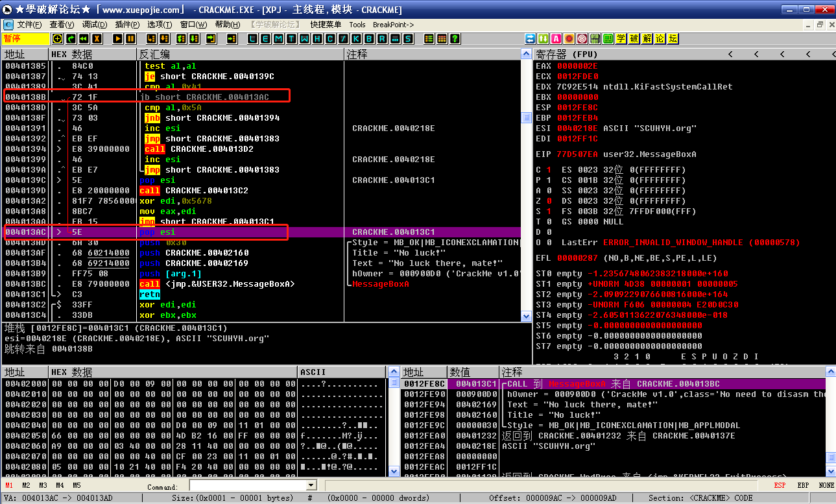Open Source window with S icon
This screenshot has height=504, width=836.
pos(407,39)
